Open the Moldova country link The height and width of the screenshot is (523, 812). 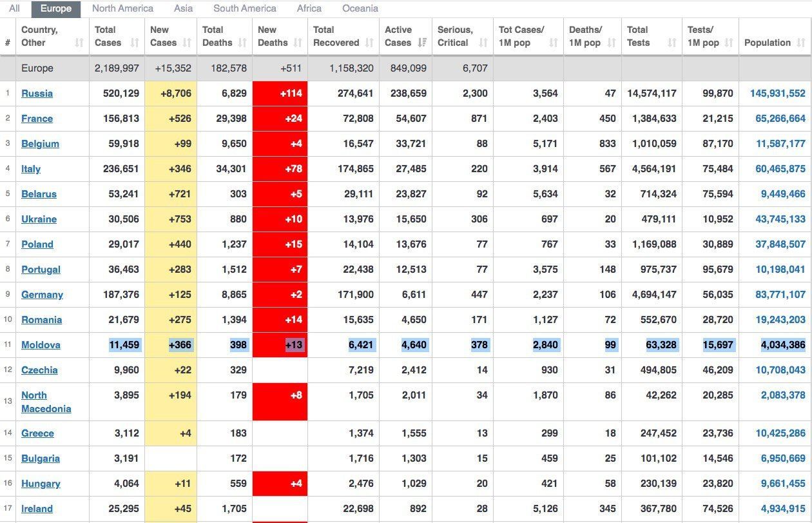click(x=41, y=345)
